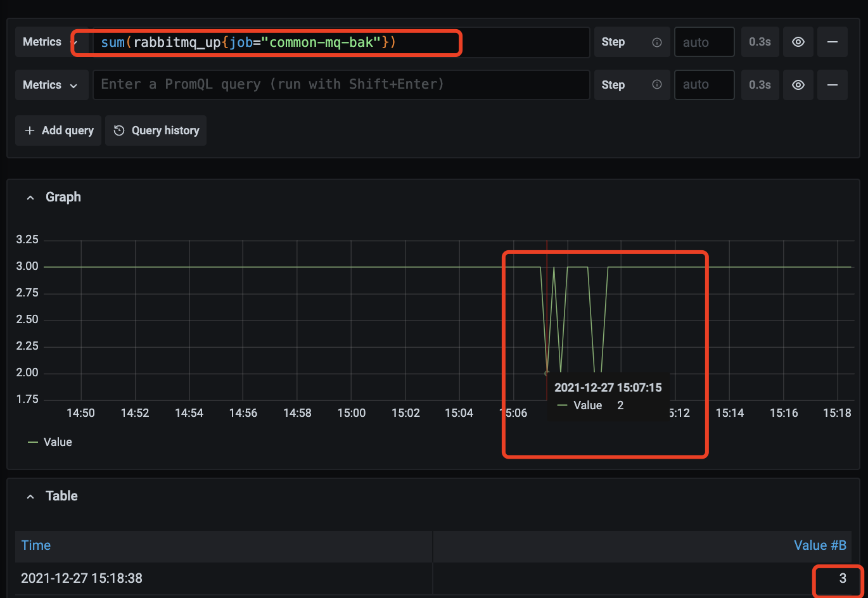Click the 15:18 x-axis label
This screenshot has height=598, width=868.
click(837, 413)
